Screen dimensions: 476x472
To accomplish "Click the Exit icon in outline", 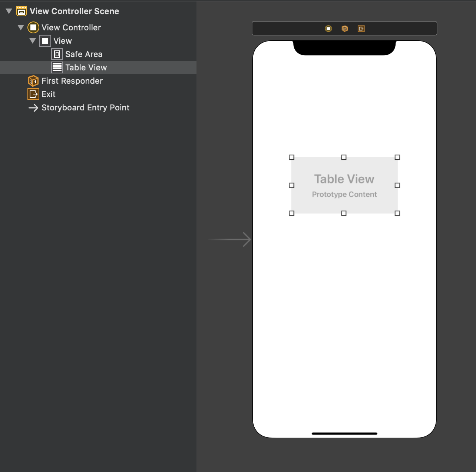I will pos(33,94).
